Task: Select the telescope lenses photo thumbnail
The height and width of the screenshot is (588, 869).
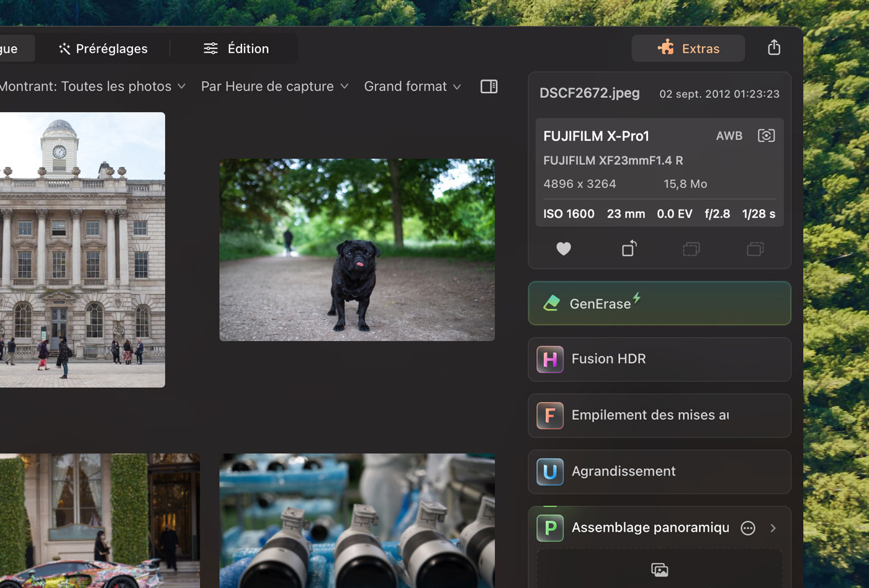Action: tap(357, 520)
